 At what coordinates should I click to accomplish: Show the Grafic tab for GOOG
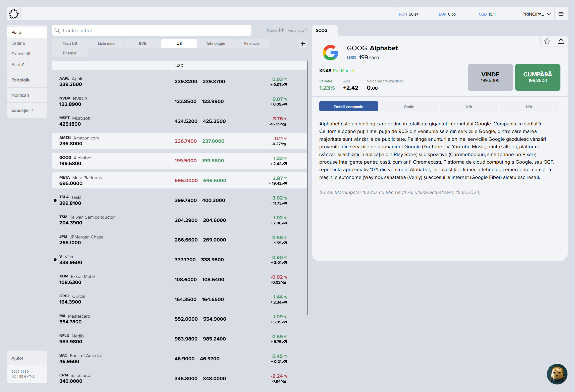[x=409, y=107]
